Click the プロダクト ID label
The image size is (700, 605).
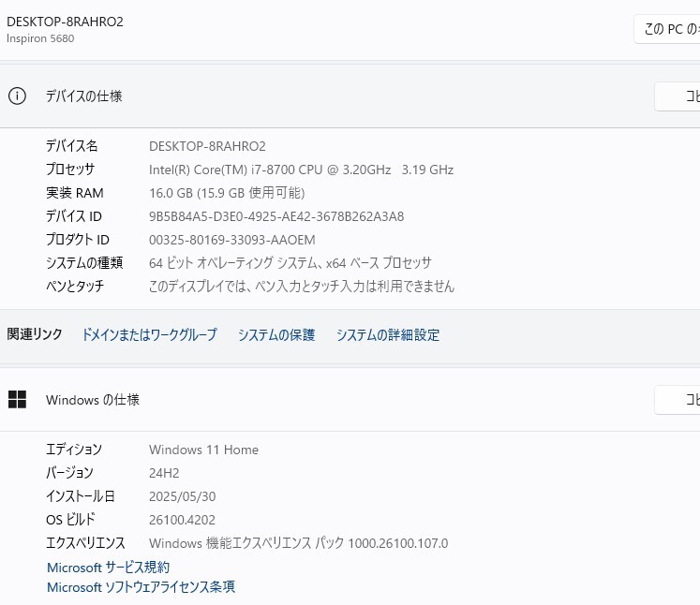(78, 239)
